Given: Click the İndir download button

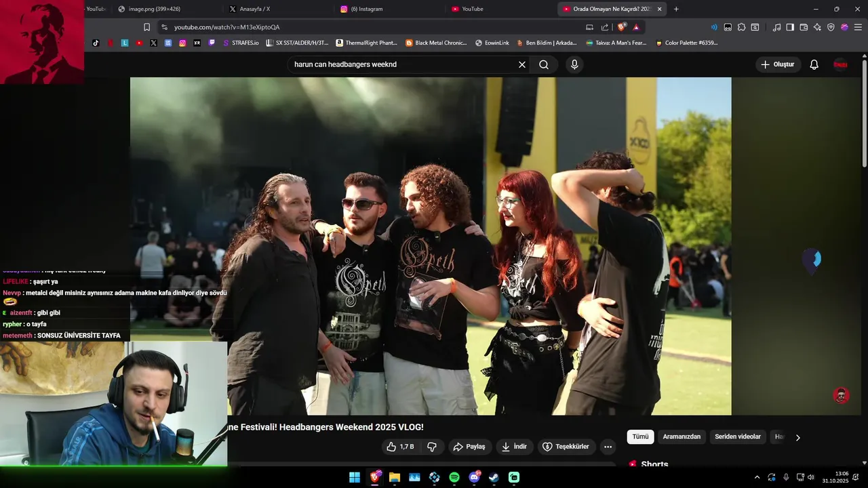Looking at the screenshot, I should tap(514, 447).
